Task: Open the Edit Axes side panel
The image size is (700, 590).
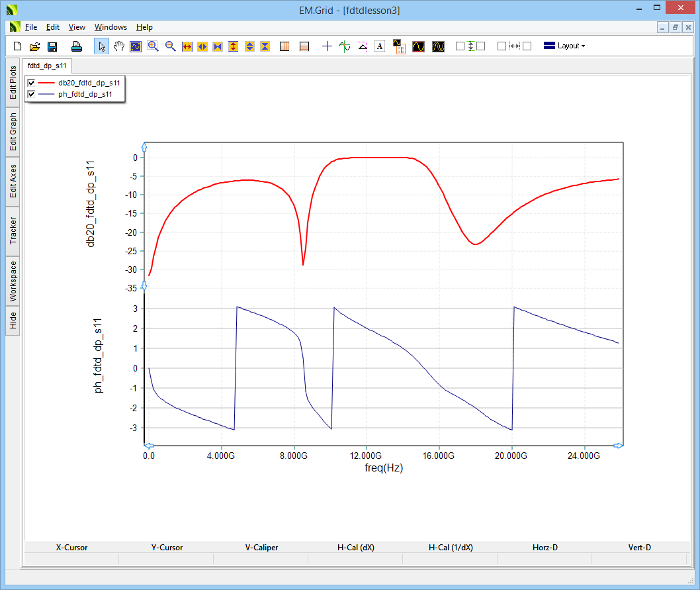Action: click(13, 181)
